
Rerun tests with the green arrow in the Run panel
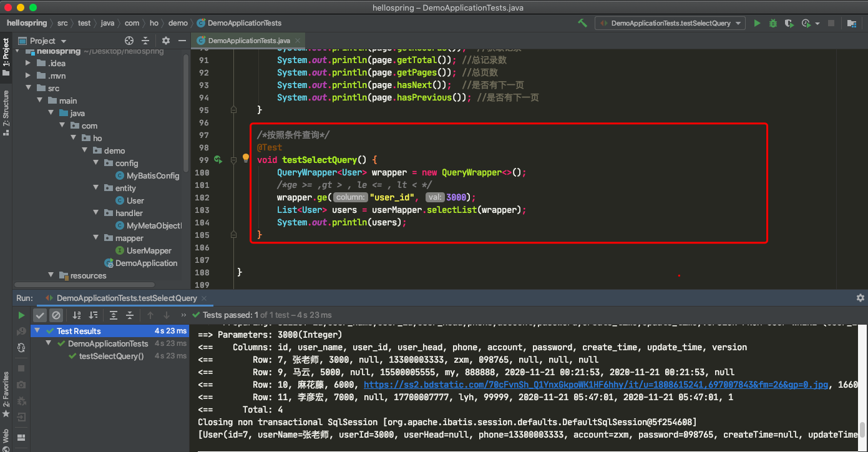point(21,315)
